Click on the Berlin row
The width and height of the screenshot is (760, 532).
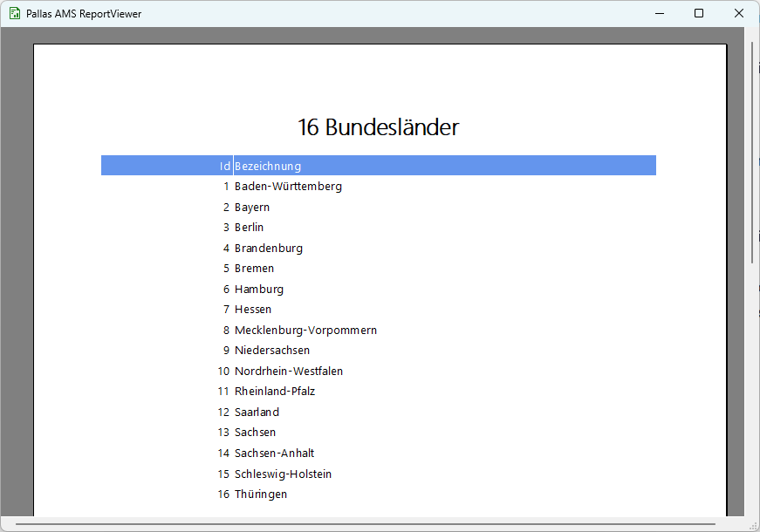click(x=249, y=228)
